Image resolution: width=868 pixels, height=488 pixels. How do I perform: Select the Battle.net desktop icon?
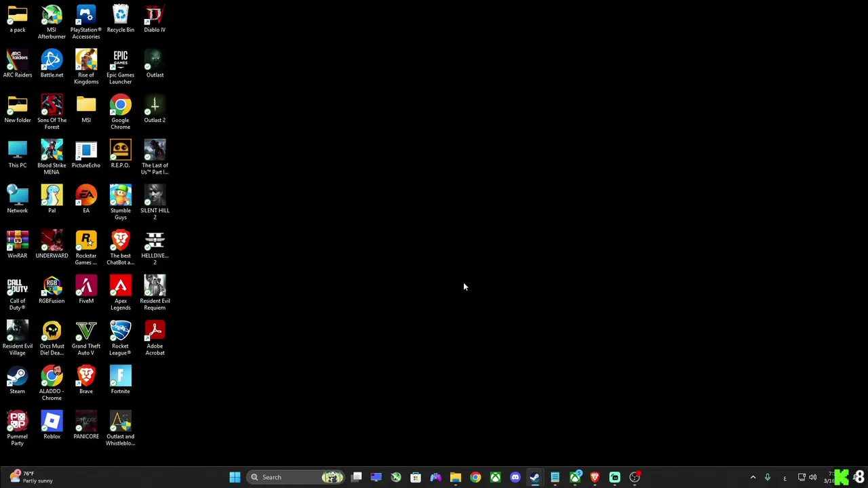pyautogui.click(x=52, y=64)
